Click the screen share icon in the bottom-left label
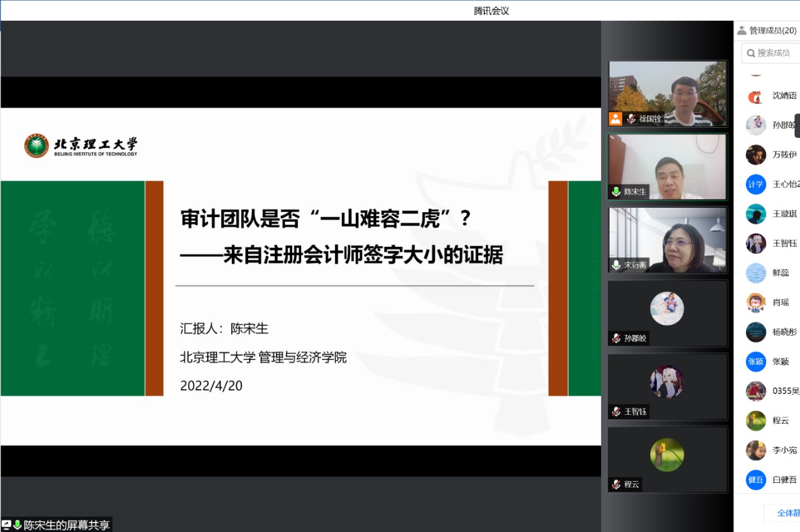 [6, 524]
